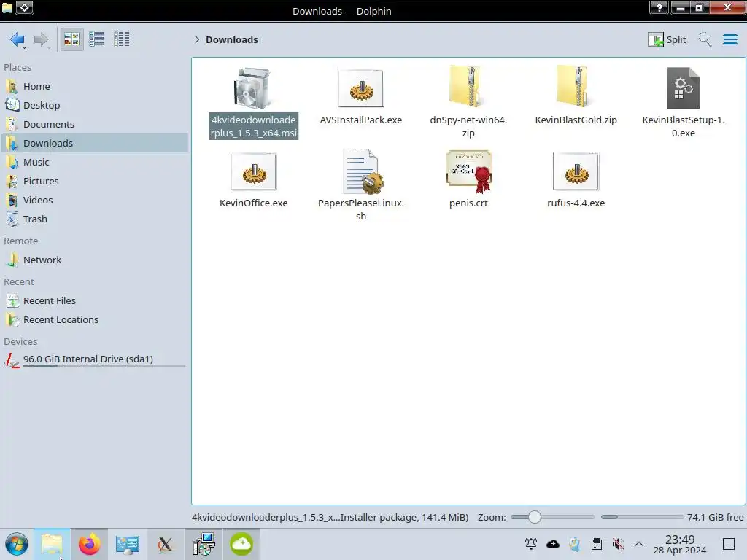Open Home in Places sidebar
Viewport: 747px width, 560px height.
(94, 86)
